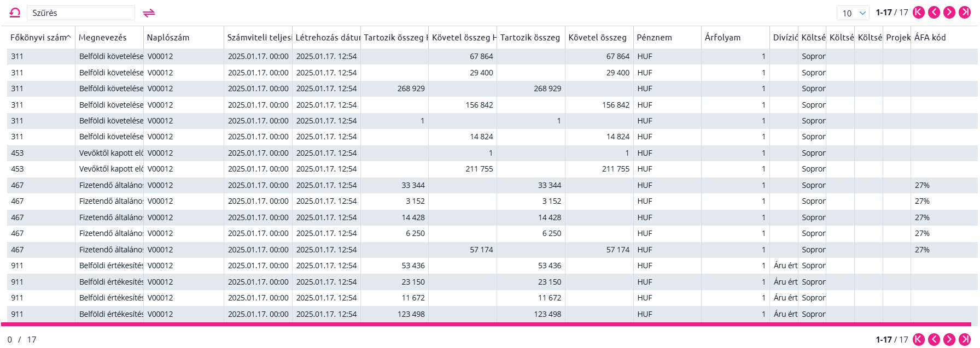Click the 33 344 cell in first Tartozik column
Screen dimensions: 980x348
coord(394,185)
